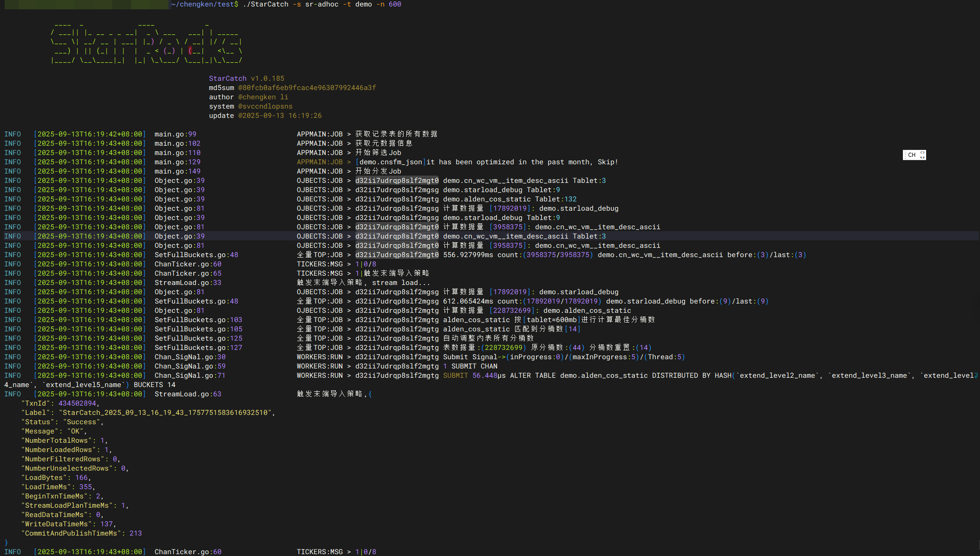The height and width of the screenshot is (556, 980).
Task: Click the row count '[228732699]'
Action: (x=512, y=310)
